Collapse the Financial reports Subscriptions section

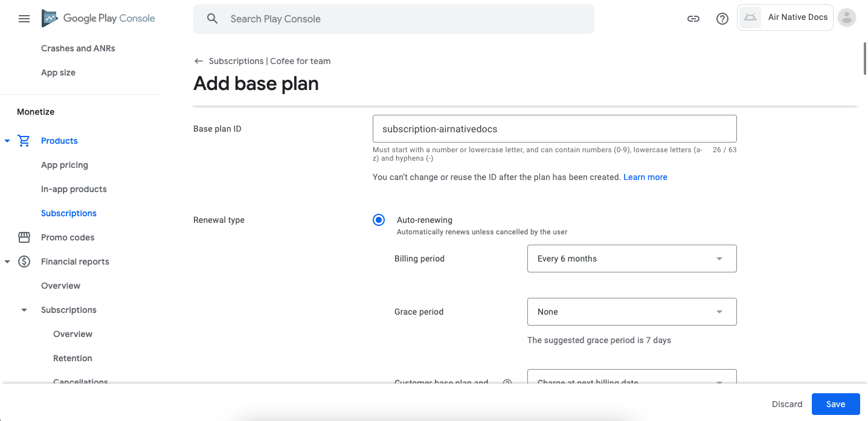tap(24, 310)
